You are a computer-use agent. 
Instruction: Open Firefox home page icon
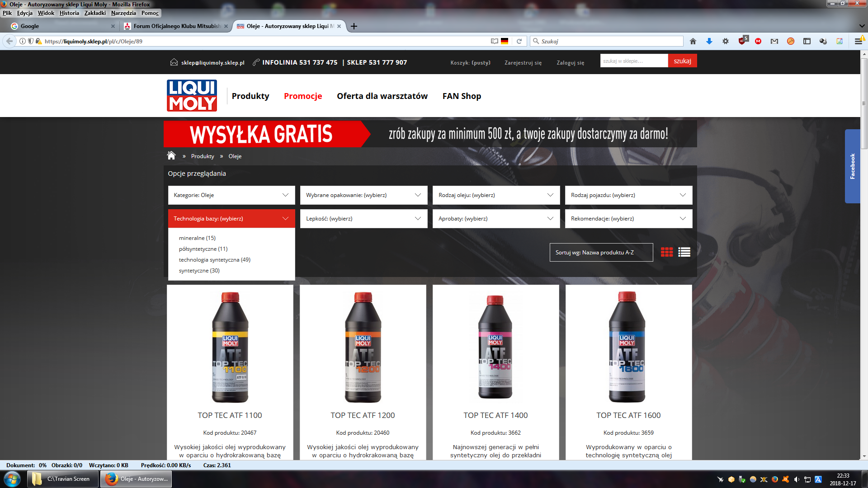point(693,41)
